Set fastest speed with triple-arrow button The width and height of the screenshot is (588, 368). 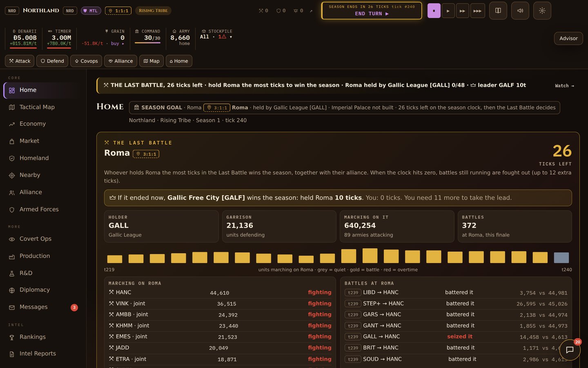[477, 11]
